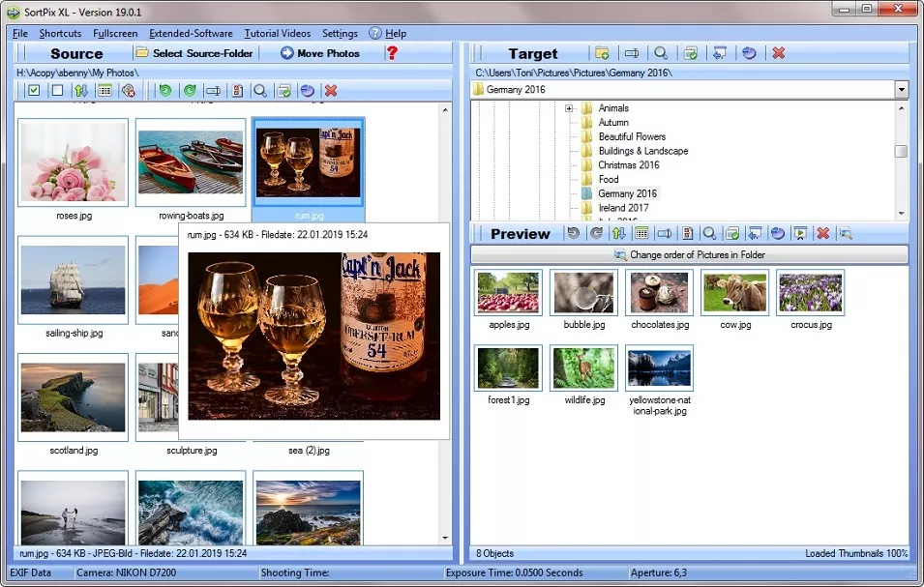This screenshot has width=924, height=587.
Task: Open the Help menu
Action: pos(388,34)
